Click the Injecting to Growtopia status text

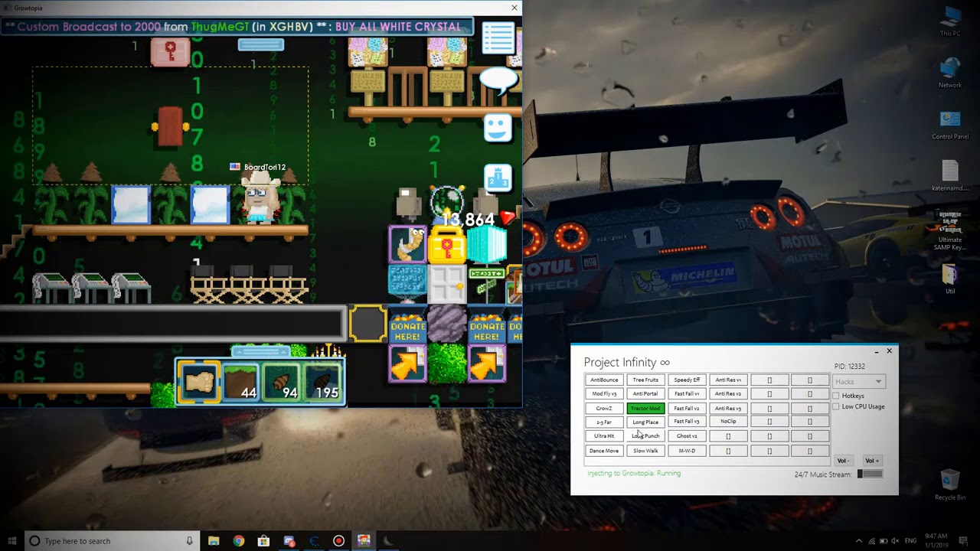(634, 473)
